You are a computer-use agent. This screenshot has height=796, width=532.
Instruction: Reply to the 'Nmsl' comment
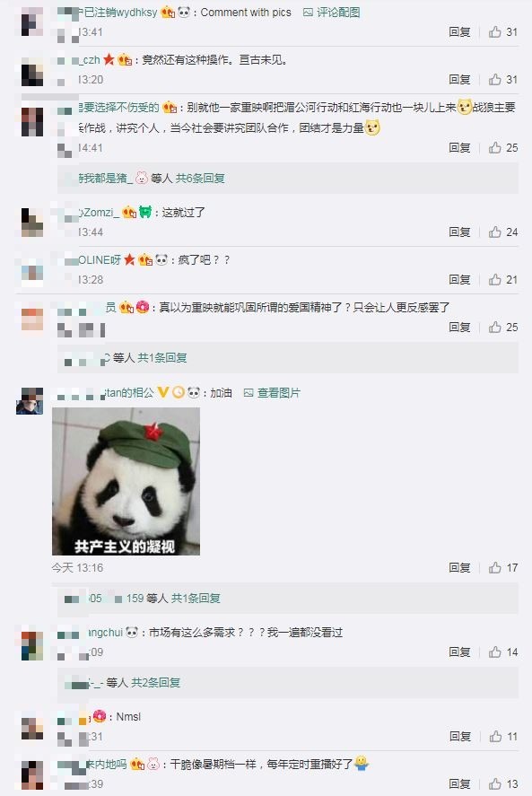459,736
